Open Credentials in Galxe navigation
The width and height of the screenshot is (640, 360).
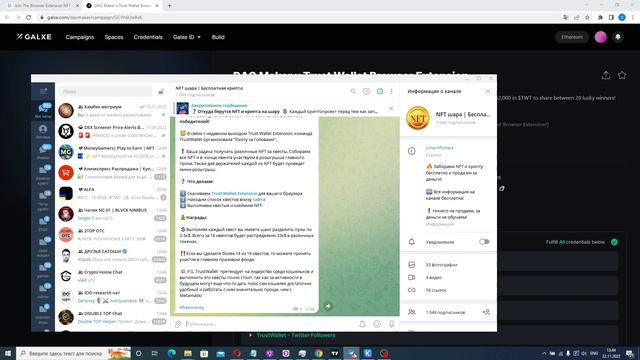click(148, 37)
